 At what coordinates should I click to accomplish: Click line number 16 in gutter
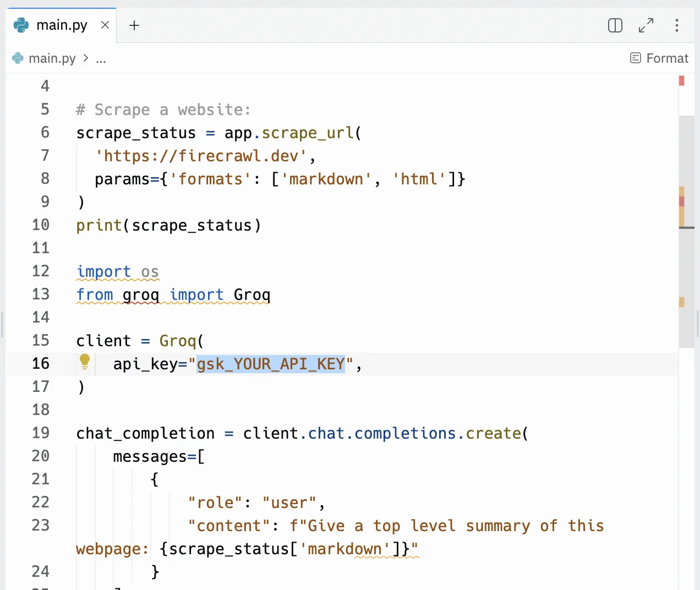41,364
